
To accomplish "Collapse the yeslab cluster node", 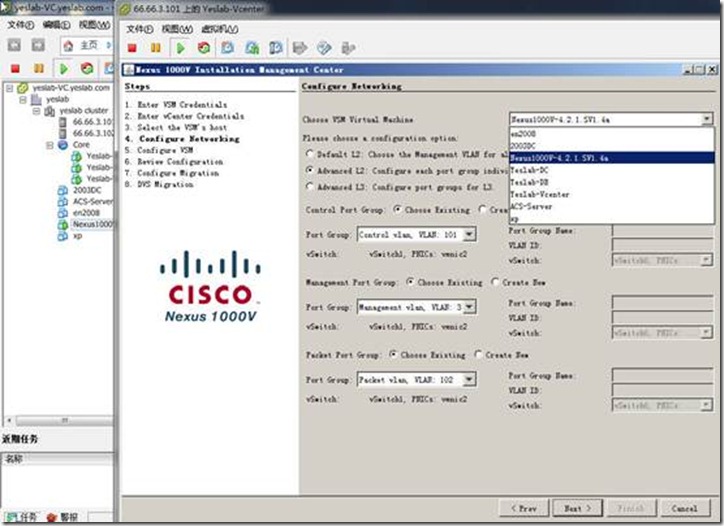I will coord(36,111).
